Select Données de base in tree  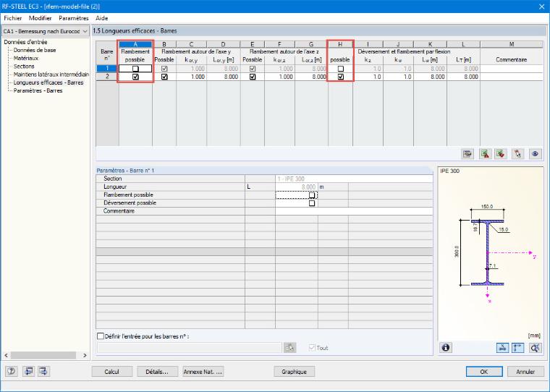[35, 50]
